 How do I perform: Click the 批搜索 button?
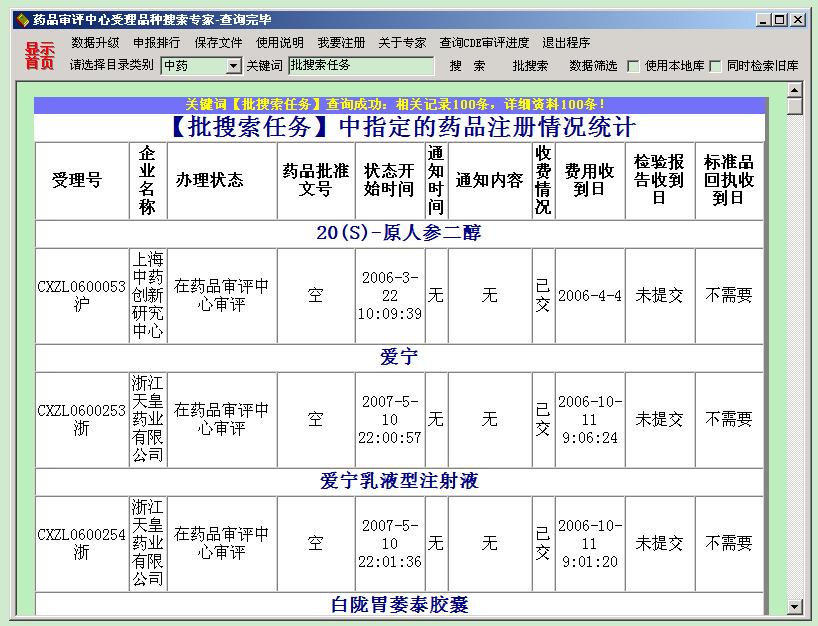point(530,66)
